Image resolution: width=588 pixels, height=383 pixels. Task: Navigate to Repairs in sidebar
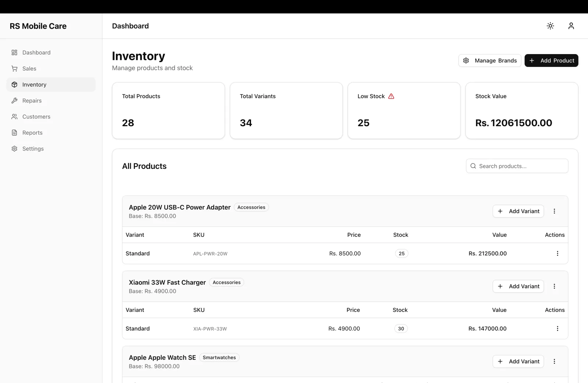coord(51,100)
